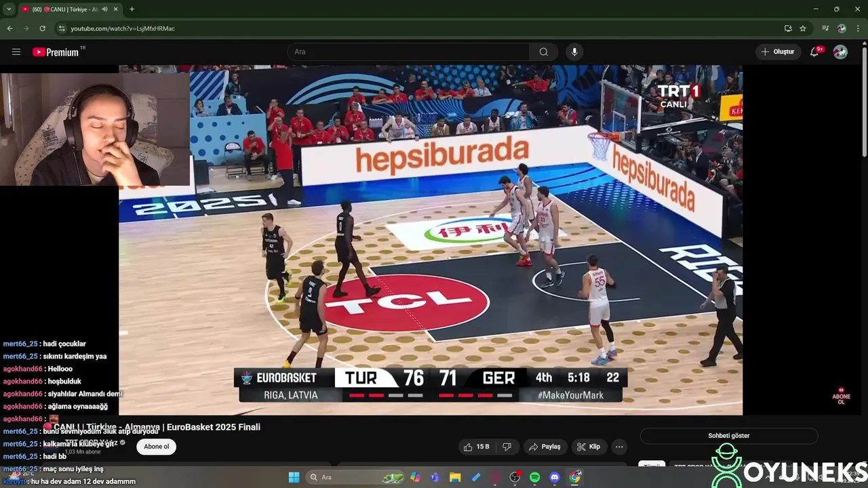Image resolution: width=868 pixels, height=488 pixels.
Task: Open Discord from the taskbar
Action: click(555, 477)
